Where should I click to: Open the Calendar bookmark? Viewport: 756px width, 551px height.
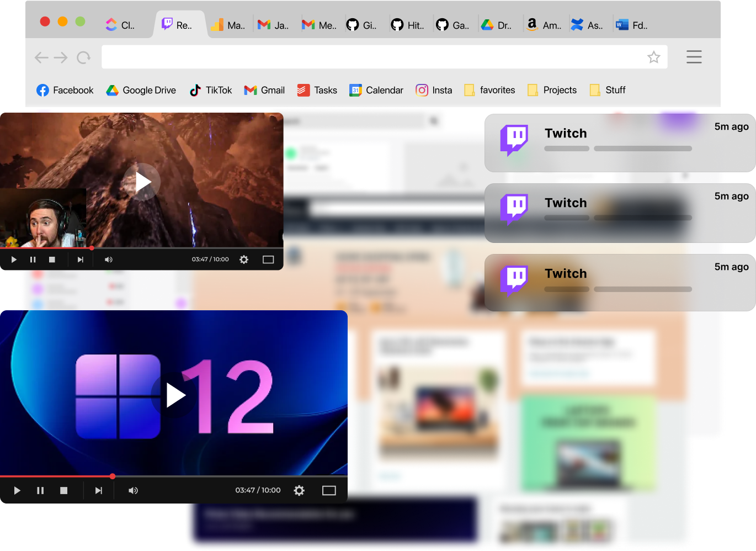point(376,90)
